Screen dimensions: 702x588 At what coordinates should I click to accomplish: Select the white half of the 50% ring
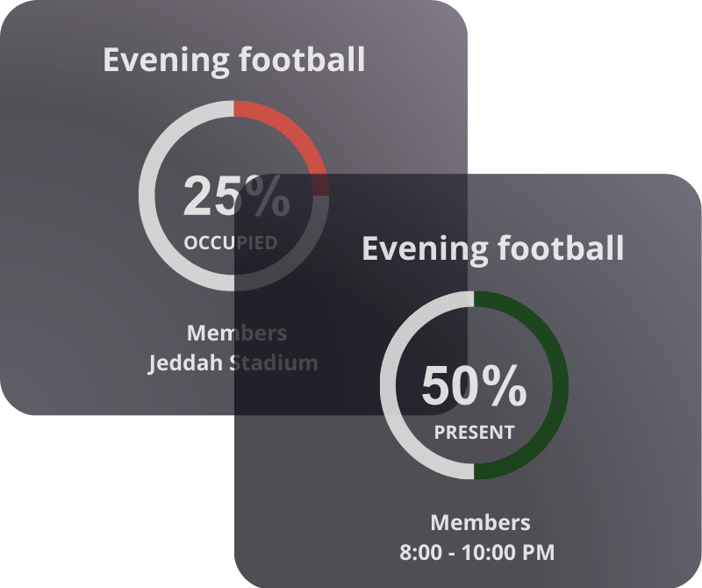(x=393, y=385)
